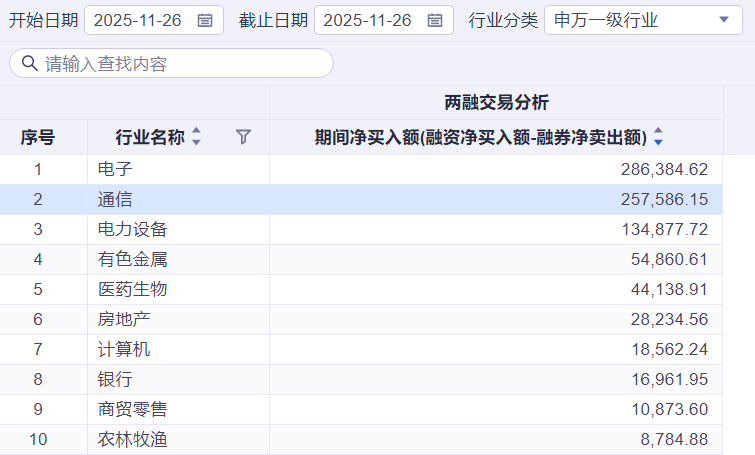This screenshot has height=455, width=755.
Task: Select the 有色金属 industry row
Action: (361, 260)
